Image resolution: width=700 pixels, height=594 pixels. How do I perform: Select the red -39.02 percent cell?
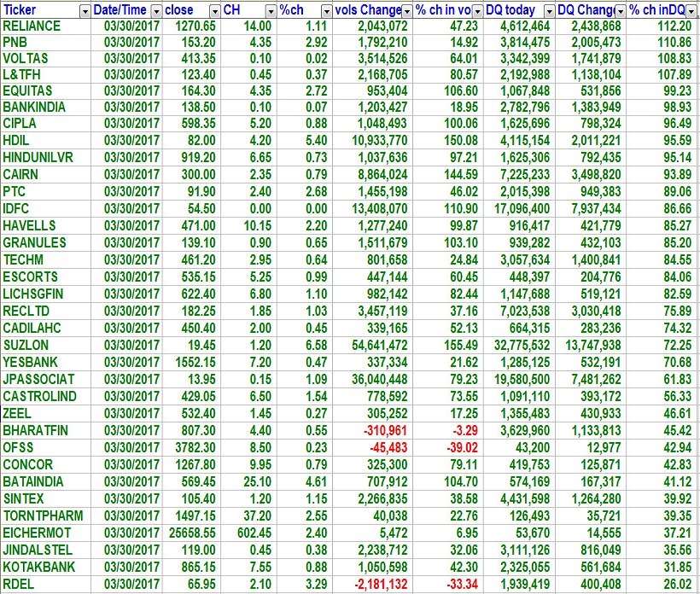448,447
